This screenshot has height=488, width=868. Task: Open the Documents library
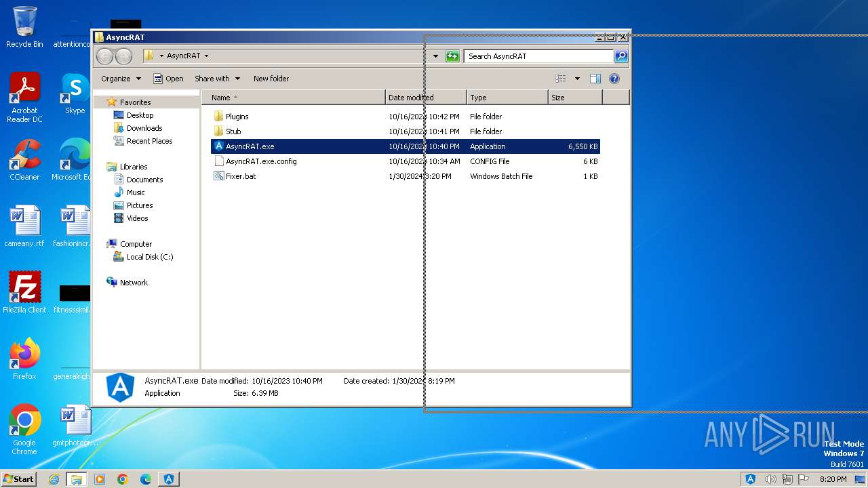[x=144, y=180]
